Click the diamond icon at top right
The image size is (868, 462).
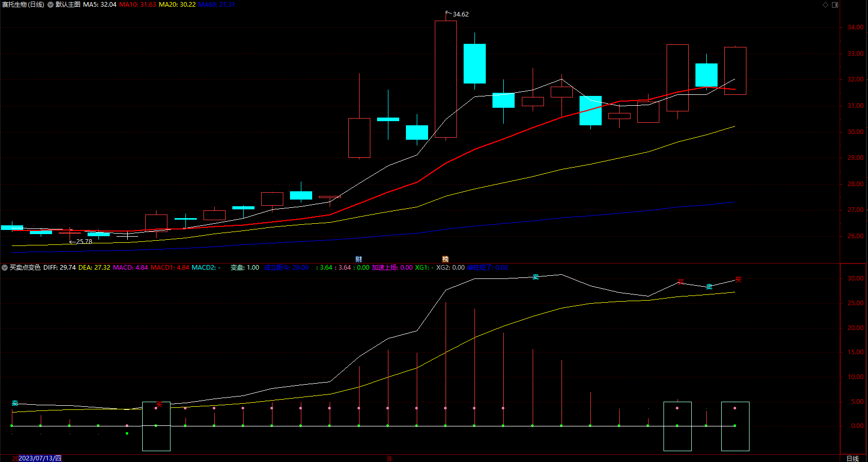point(825,5)
